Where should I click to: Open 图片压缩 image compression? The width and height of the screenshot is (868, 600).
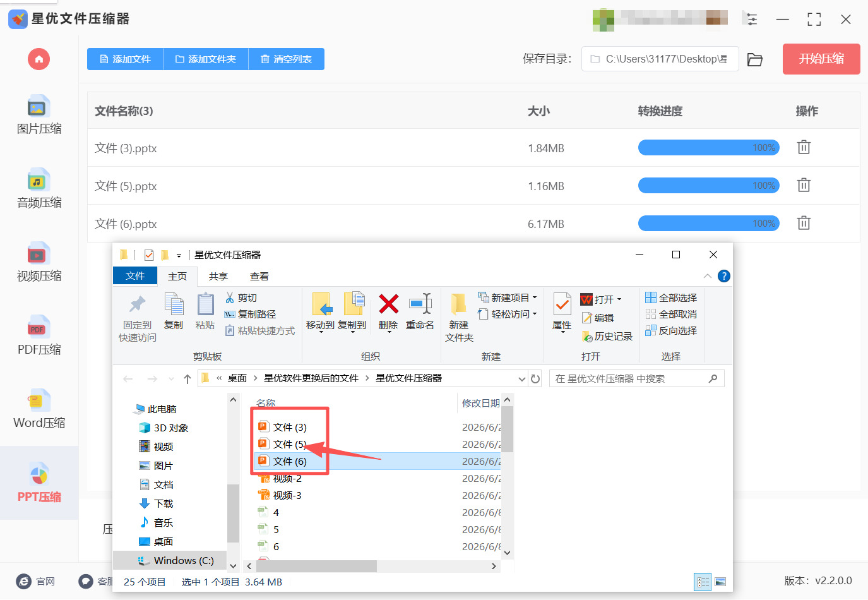[39, 116]
